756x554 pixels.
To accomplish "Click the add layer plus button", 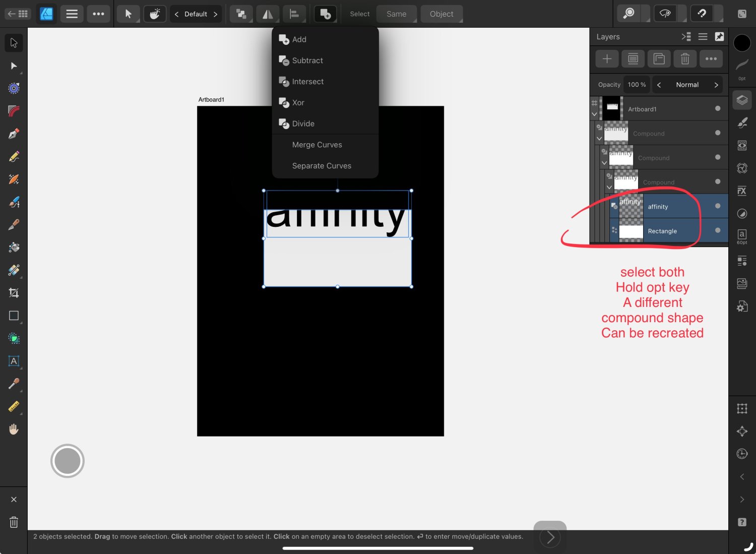I will 607,59.
